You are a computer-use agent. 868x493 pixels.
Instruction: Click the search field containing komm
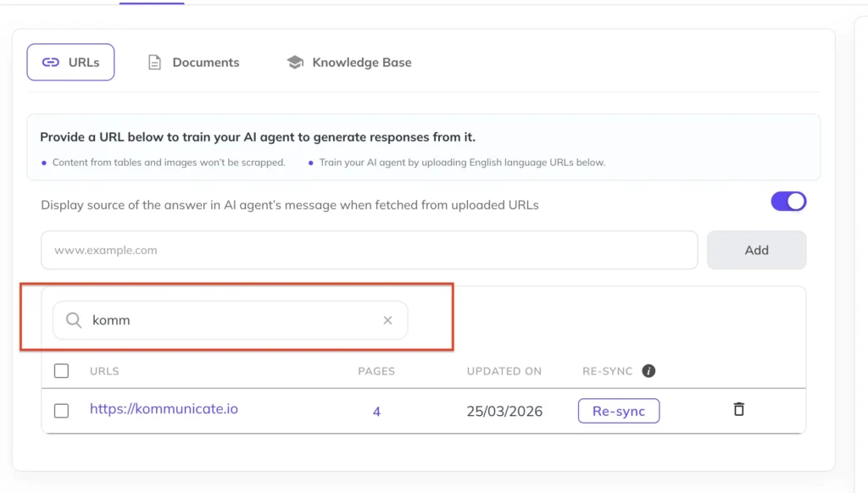[231, 320]
